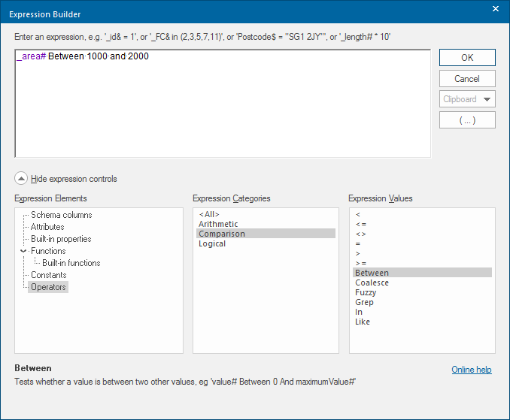The image size is (510, 420).
Task: Open the Online help link
Action: [x=471, y=370]
